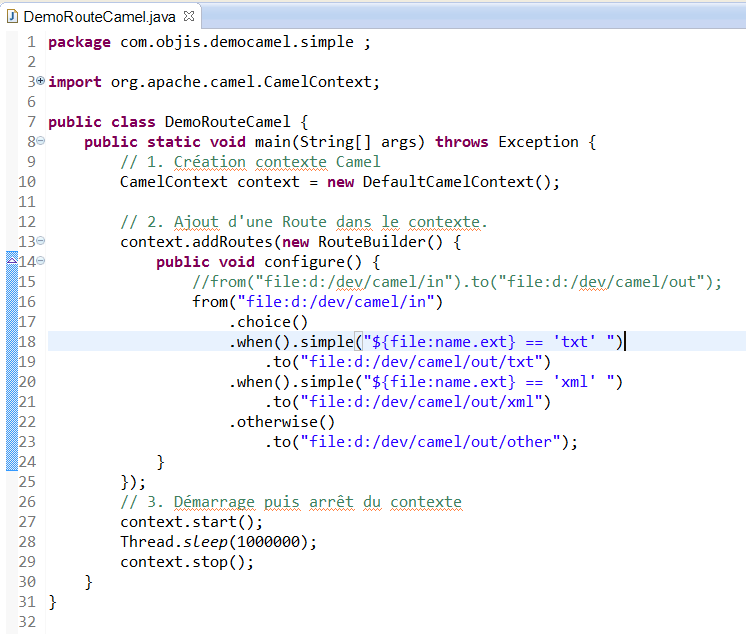Screen dimensions: 746x634
Task: Click 'context.stop();' on line 29
Action: tap(187, 562)
